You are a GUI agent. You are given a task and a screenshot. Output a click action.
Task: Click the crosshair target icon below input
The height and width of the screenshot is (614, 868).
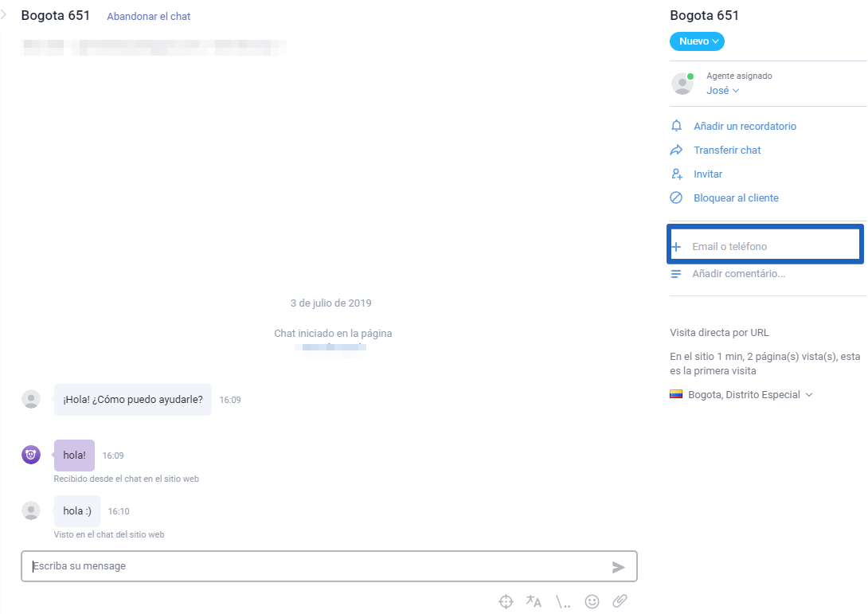point(506,601)
